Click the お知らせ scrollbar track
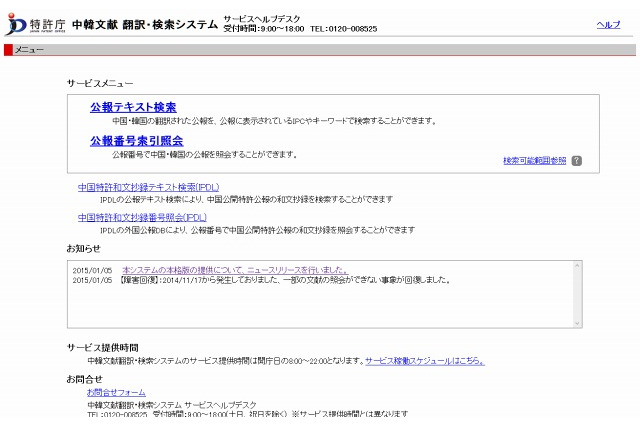 pyautogui.click(x=577, y=294)
